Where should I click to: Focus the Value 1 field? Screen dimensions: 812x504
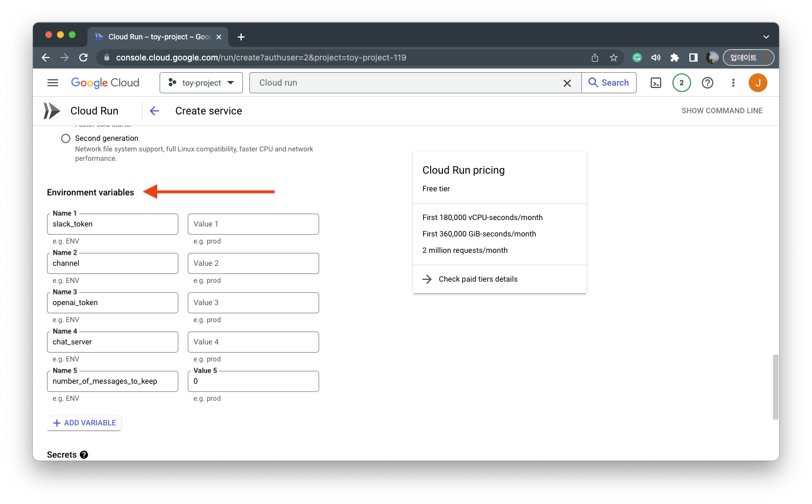[253, 224]
